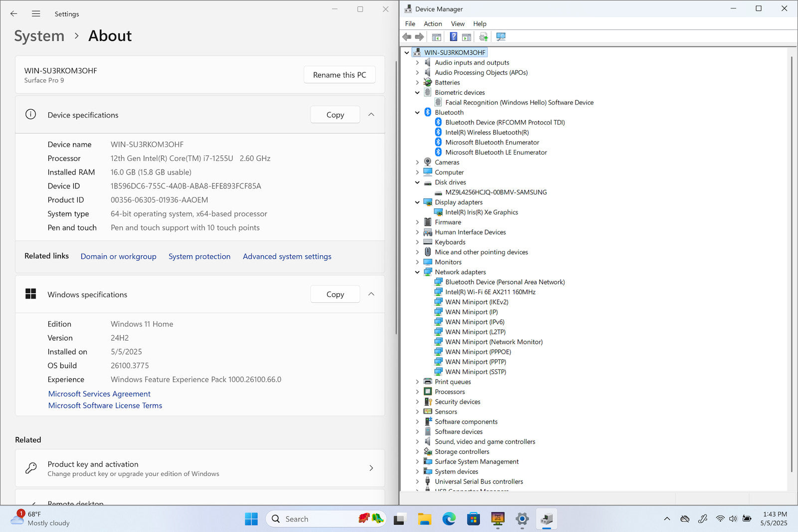798x532 pixels.
Task: Click the taskbar Search box
Action: tap(326, 519)
